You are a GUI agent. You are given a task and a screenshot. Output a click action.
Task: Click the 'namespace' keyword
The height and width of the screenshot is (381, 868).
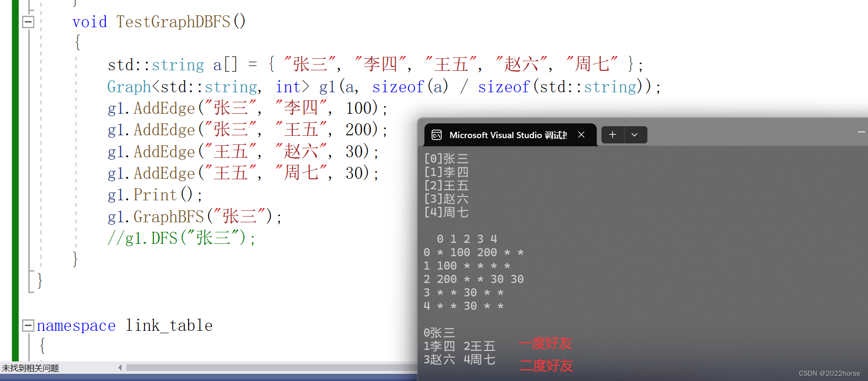click(76, 326)
